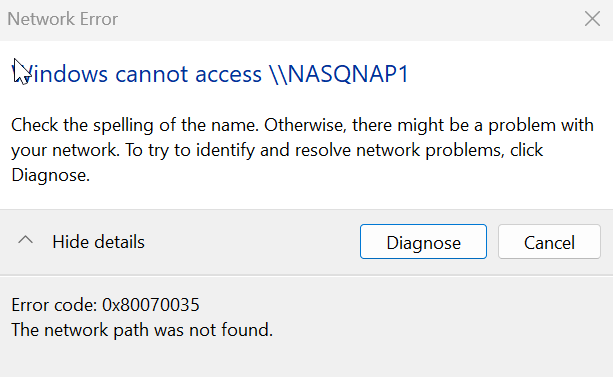
Task: Click the word "click" before Diagnose in description
Action: click(x=527, y=151)
